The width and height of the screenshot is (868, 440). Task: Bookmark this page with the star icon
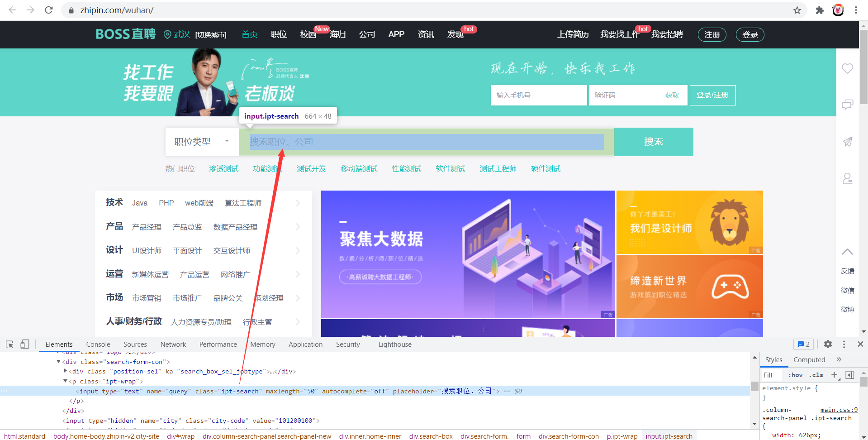click(797, 10)
